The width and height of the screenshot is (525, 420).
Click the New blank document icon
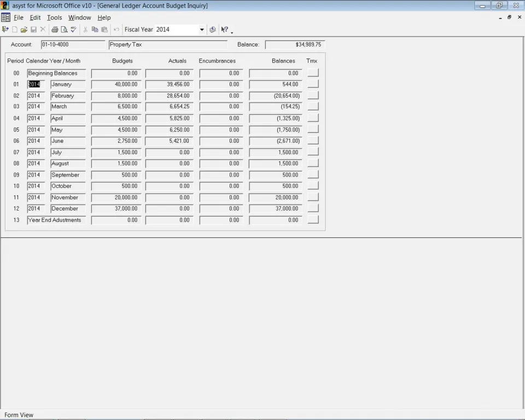pos(15,30)
